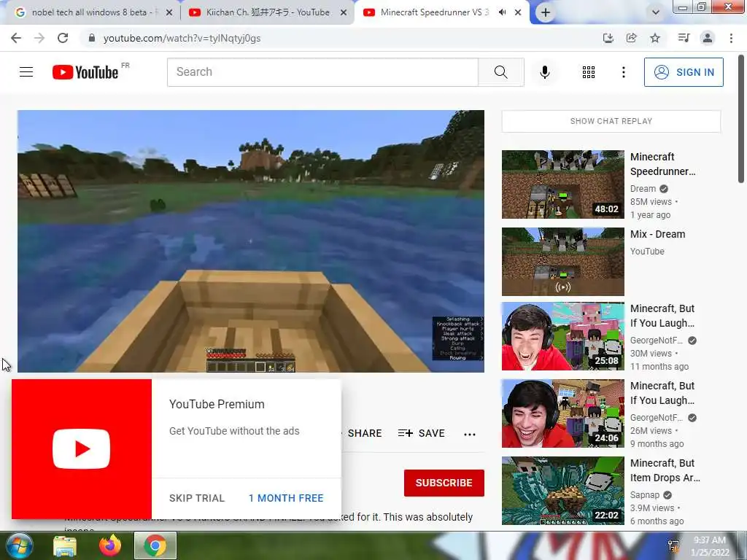Click the action center tray flag icon
The image size is (747, 560).
pos(674,545)
